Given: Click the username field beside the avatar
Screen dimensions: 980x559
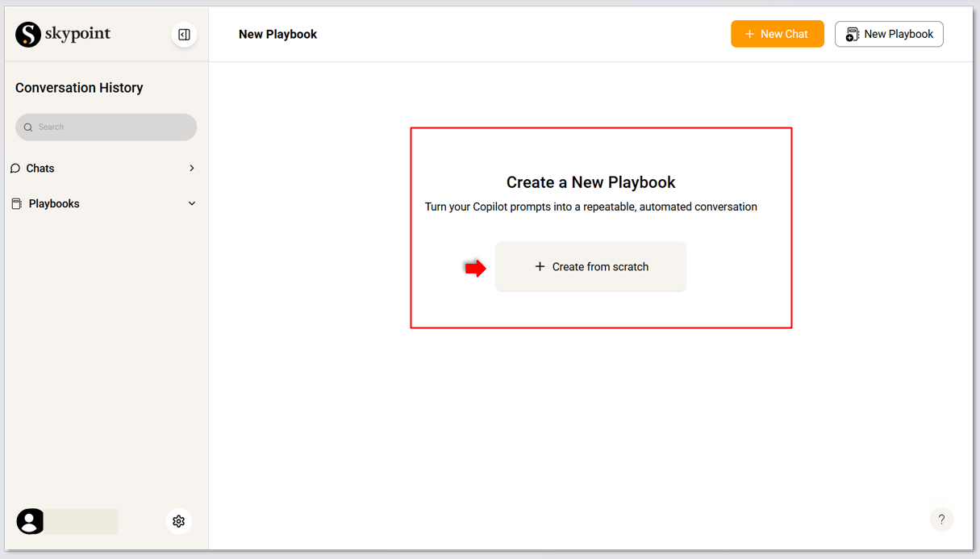Looking at the screenshot, I should coord(81,521).
